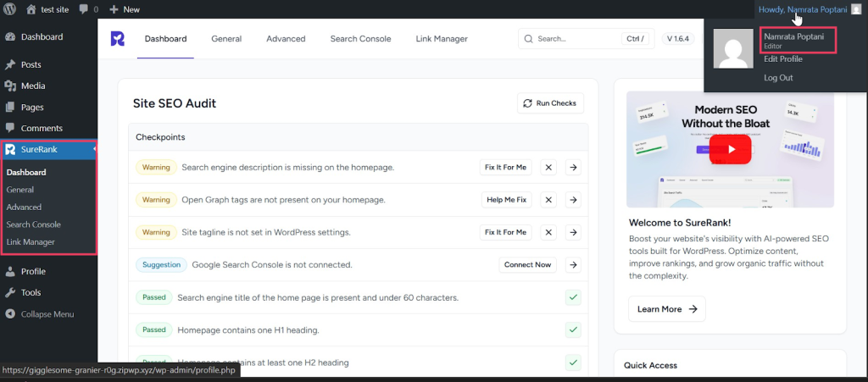Viewport: 868px width, 382px height.
Task: Select Edit Profile in account menu
Action: click(782, 59)
